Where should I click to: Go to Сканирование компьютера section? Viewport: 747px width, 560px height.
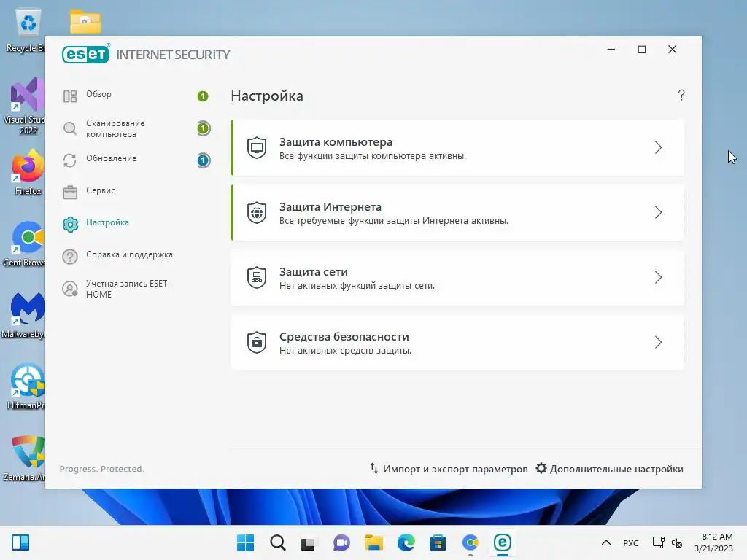tap(115, 128)
